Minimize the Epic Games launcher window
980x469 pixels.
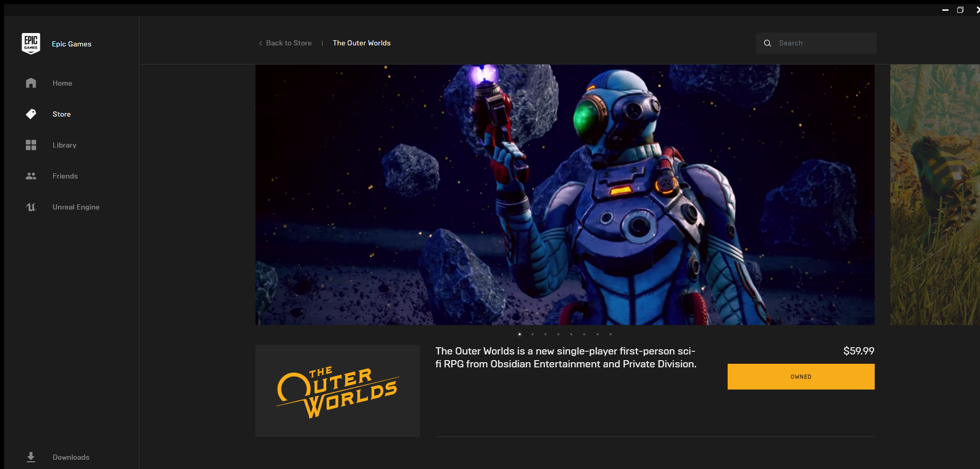[x=945, y=10]
